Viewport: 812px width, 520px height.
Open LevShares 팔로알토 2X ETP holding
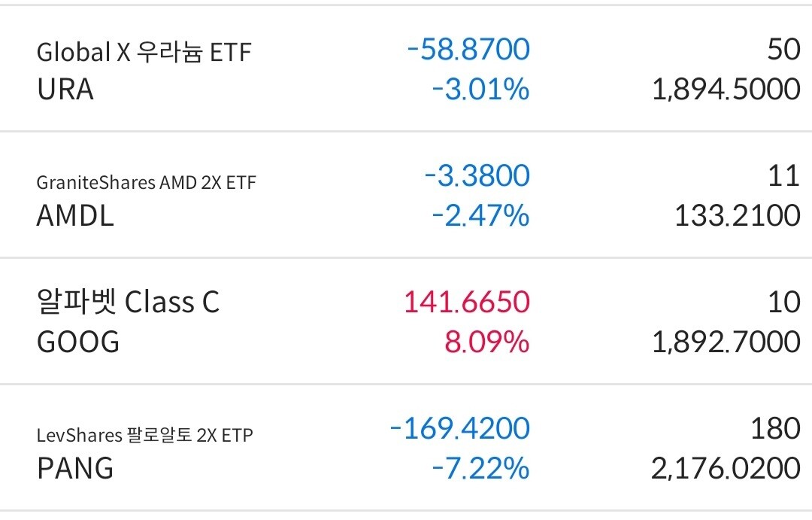[145, 435]
